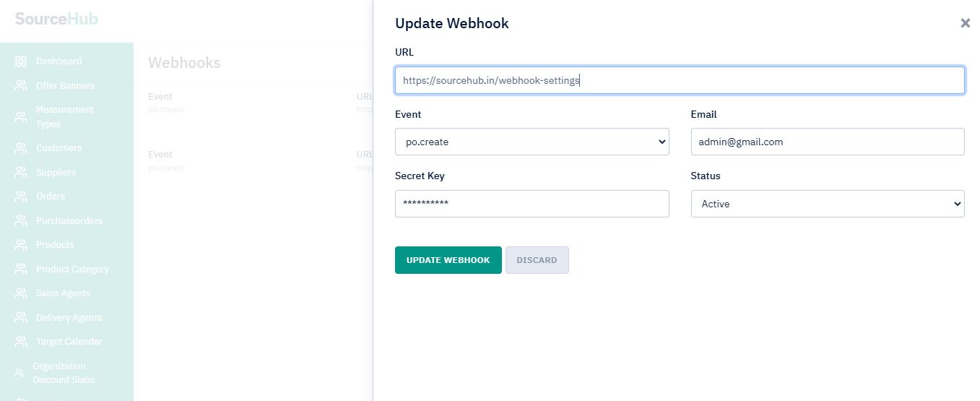Click the Offer Banners sidebar icon
This screenshot has width=980, height=401.
(x=21, y=86)
